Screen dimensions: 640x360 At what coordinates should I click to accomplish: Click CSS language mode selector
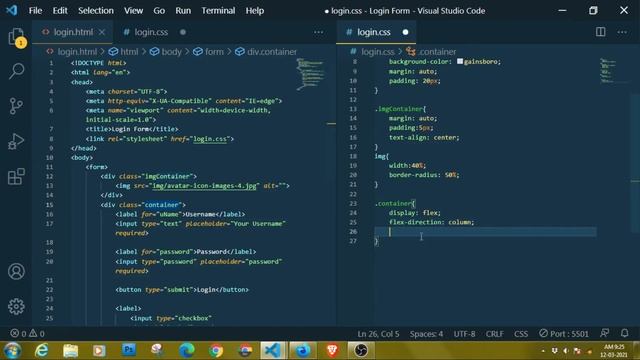click(521, 333)
